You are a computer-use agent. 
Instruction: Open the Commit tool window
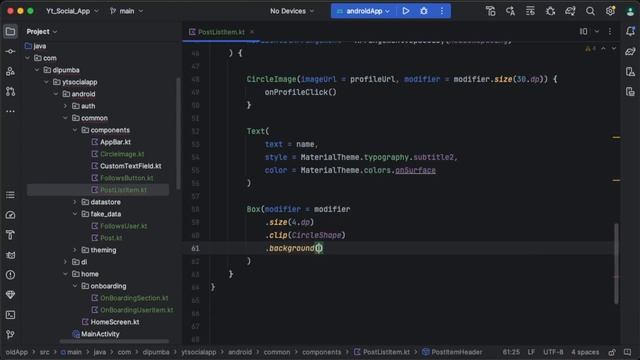point(10,51)
